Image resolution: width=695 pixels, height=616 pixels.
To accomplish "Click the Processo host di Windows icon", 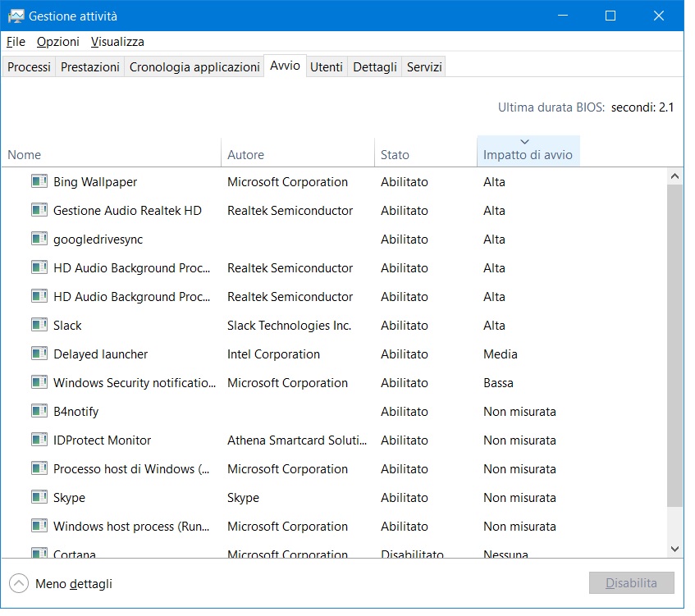I will pos(39,468).
